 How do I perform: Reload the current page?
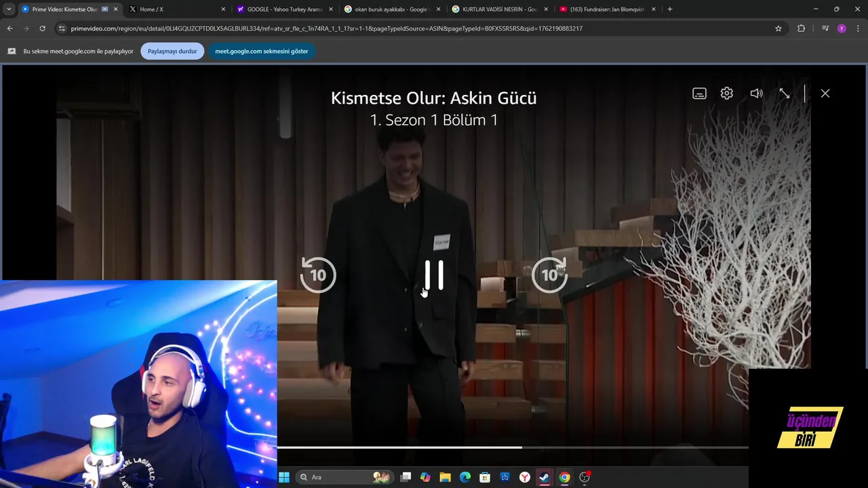(42, 28)
